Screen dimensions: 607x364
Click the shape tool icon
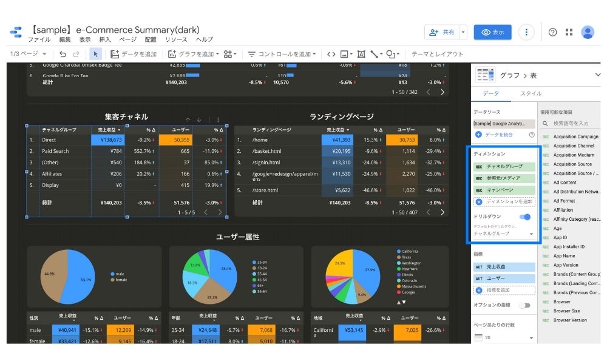pyautogui.click(x=393, y=54)
